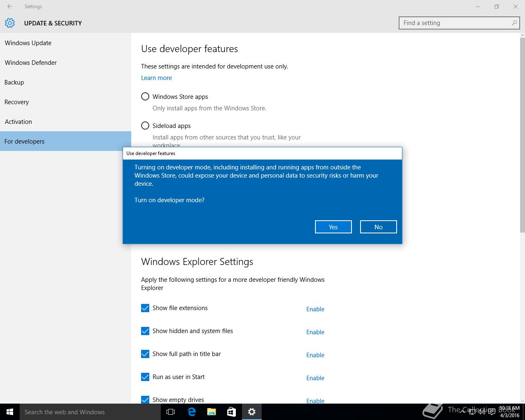Image resolution: width=525 pixels, height=420 pixels.
Task: Click the Find a setting search box
Action: pos(459,23)
